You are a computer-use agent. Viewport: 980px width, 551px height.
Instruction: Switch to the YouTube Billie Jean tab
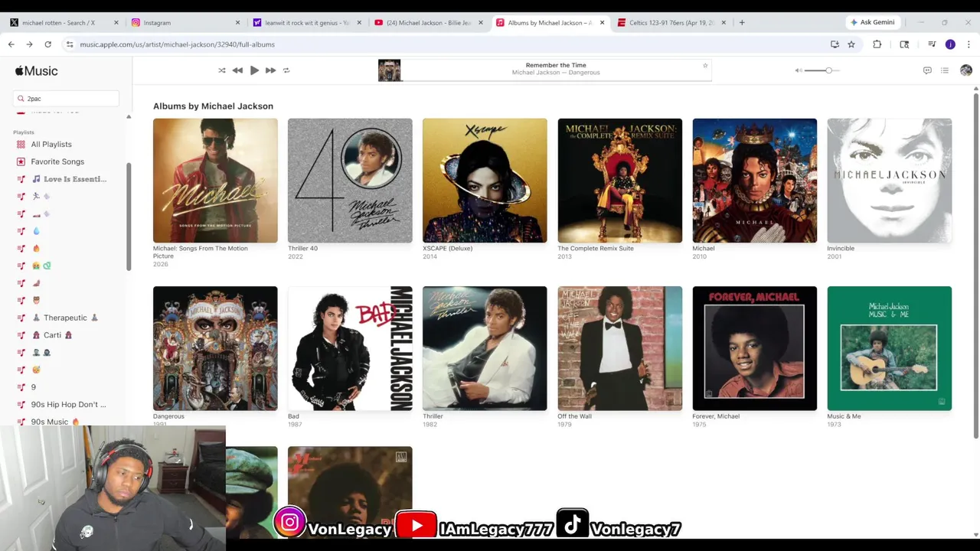tap(427, 23)
